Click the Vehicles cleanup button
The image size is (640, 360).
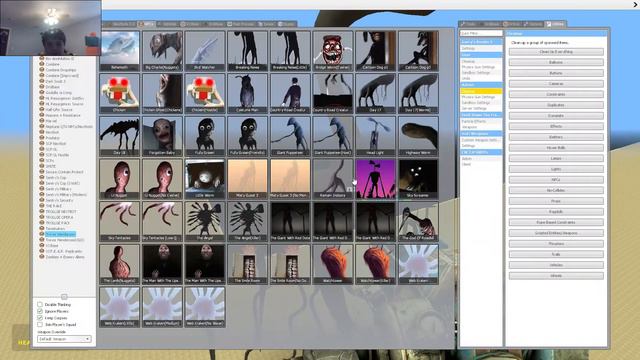[x=556, y=265]
